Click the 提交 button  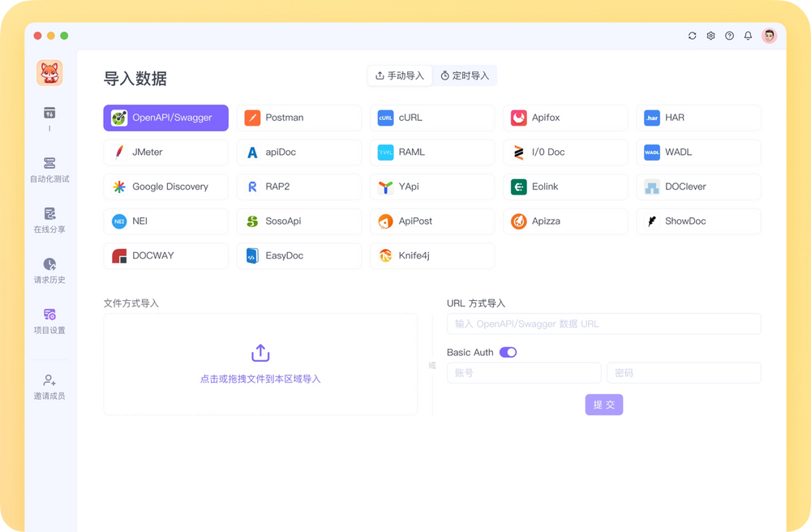point(603,405)
